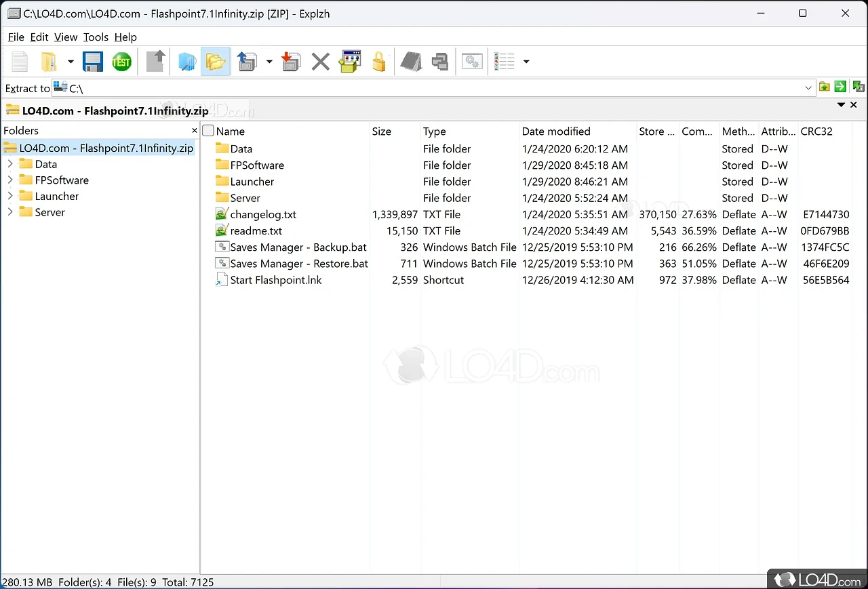Open the view style list dropdown arrow
This screenshot has height=589, width=868.
pyautogui.click(x=526, y=62)
